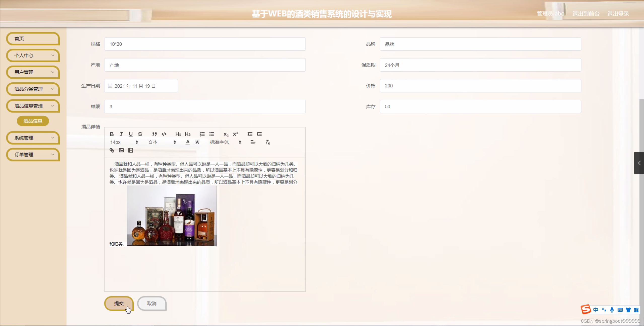Select the 酒品信息 submenu item

(x=33, y=121)
